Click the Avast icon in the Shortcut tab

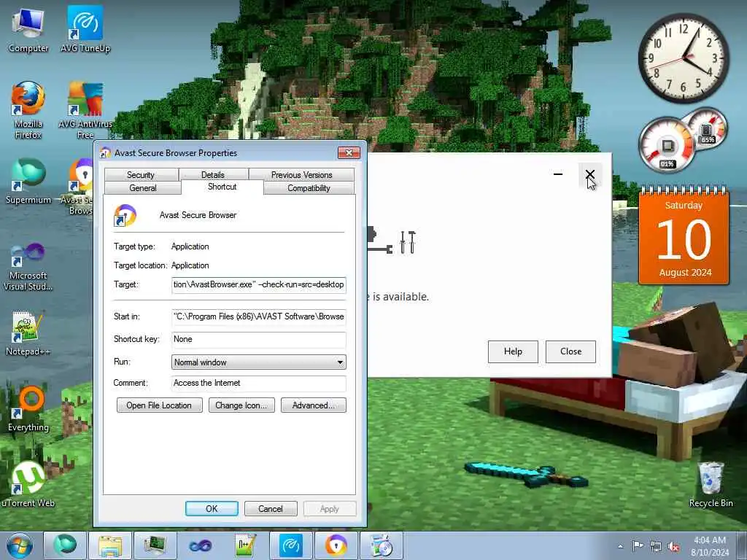[125, 215]
